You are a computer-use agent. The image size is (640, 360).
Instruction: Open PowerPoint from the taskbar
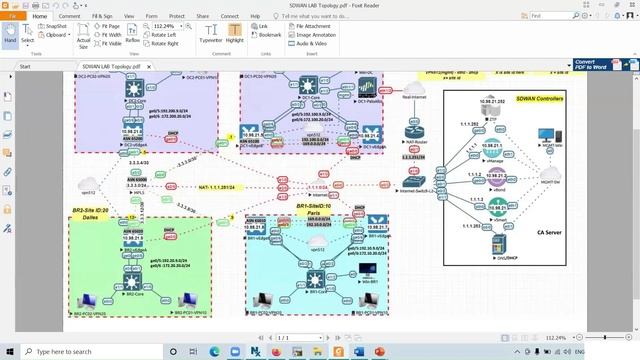[380, 351]
